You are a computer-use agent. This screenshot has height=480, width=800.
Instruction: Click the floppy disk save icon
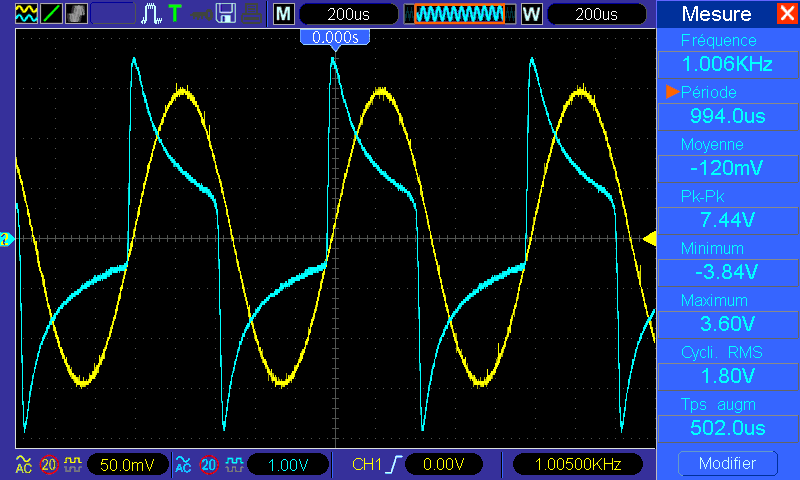click(x=226, y=14)
